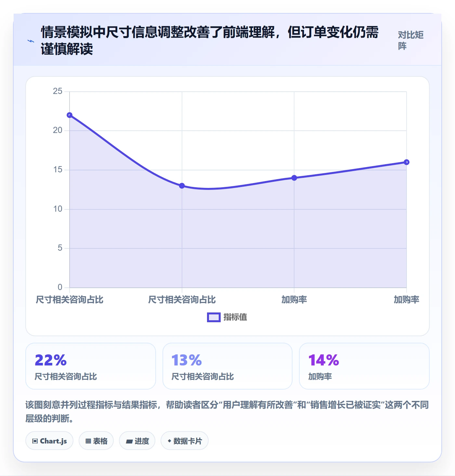The image size is (455, 476).
Task: Click the first 尺寸相关咨询占比 x-axis label
Action: [70, 299]
